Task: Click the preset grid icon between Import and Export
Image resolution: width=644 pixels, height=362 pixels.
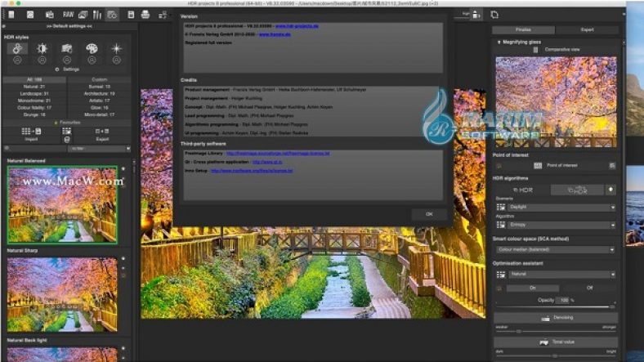Action: [x=66, y=132]
